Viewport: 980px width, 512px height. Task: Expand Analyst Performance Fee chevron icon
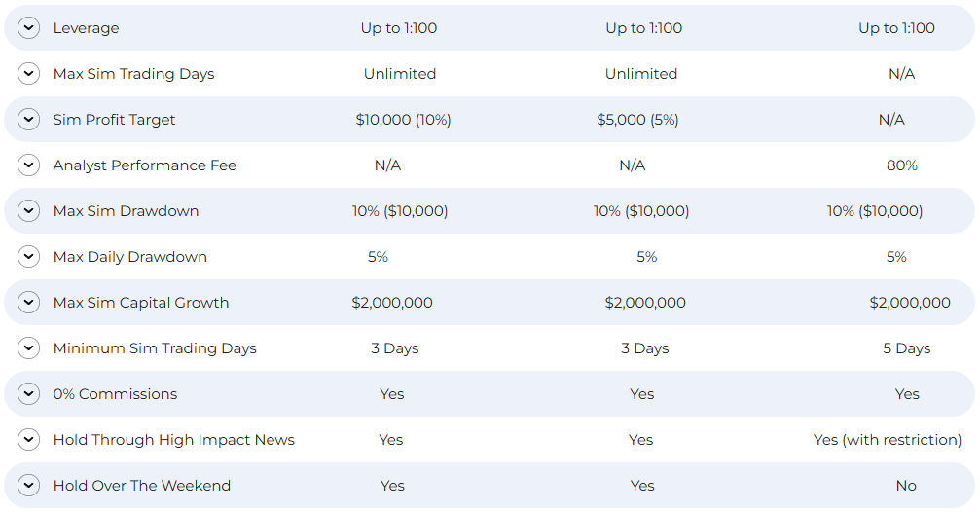click(29, 165)
